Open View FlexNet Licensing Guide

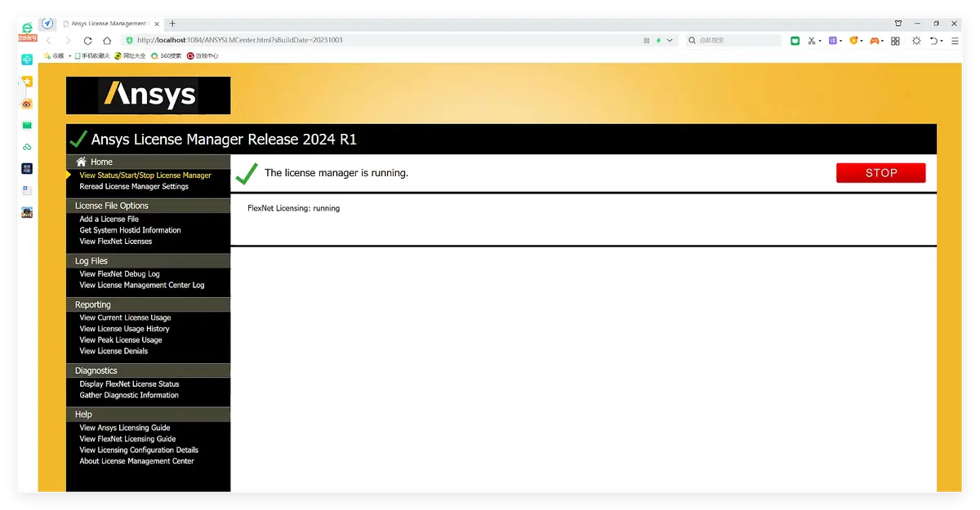tap(127, 439)
